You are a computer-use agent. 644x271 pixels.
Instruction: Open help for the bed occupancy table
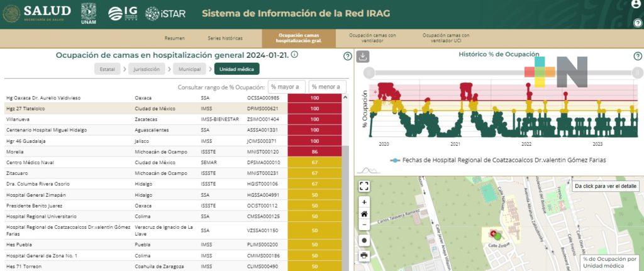click(x=347, y=56)
